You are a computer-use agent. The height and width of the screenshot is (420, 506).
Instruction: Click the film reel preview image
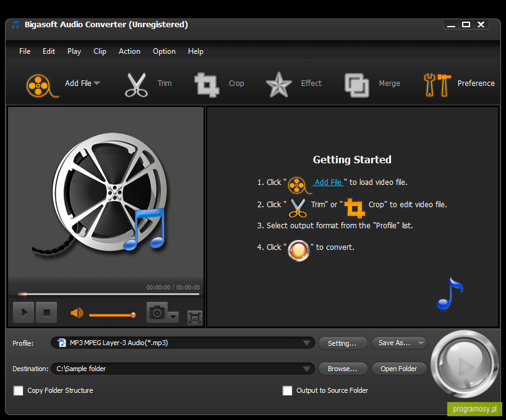100,194
